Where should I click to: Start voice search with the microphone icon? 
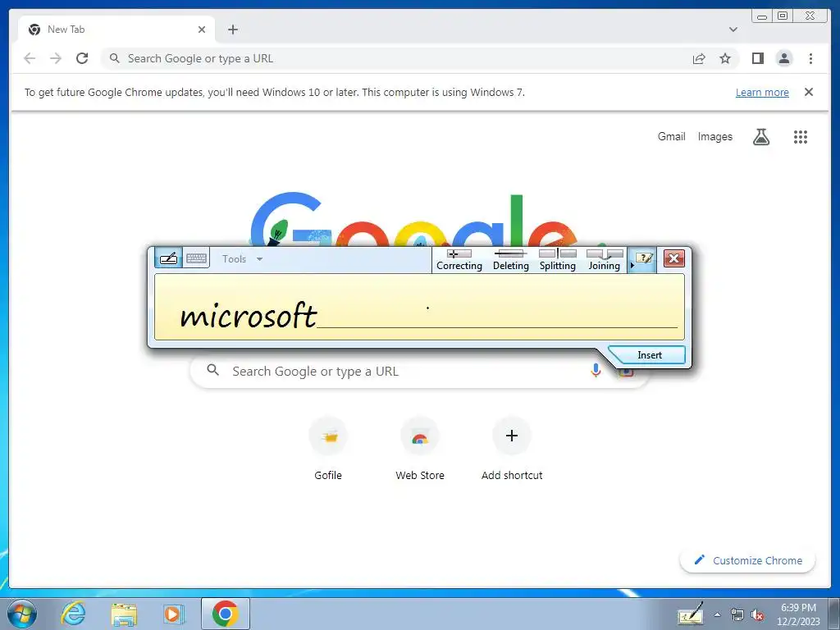(x=596, y=370)
